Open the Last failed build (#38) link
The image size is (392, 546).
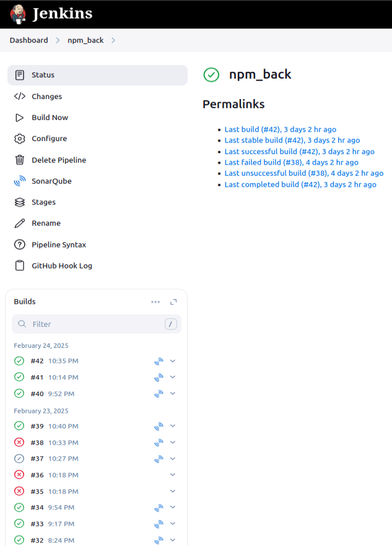pos(291,162)
